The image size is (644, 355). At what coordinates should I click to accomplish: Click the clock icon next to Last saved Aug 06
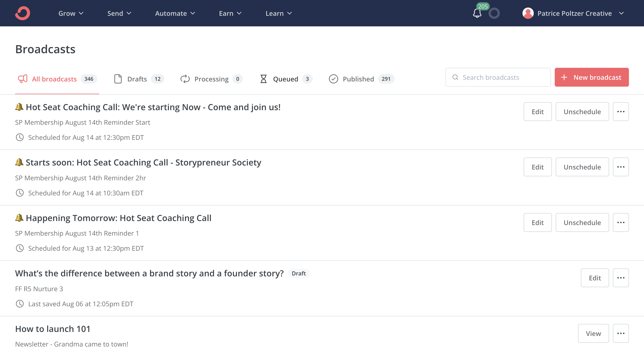click(x=20, y=304)
